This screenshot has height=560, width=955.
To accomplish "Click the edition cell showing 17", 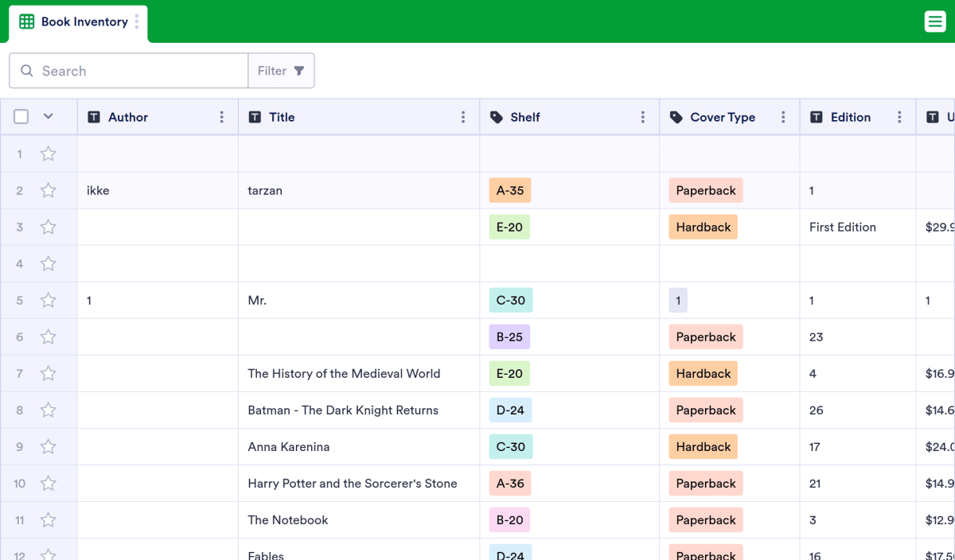I will [858, 446].
